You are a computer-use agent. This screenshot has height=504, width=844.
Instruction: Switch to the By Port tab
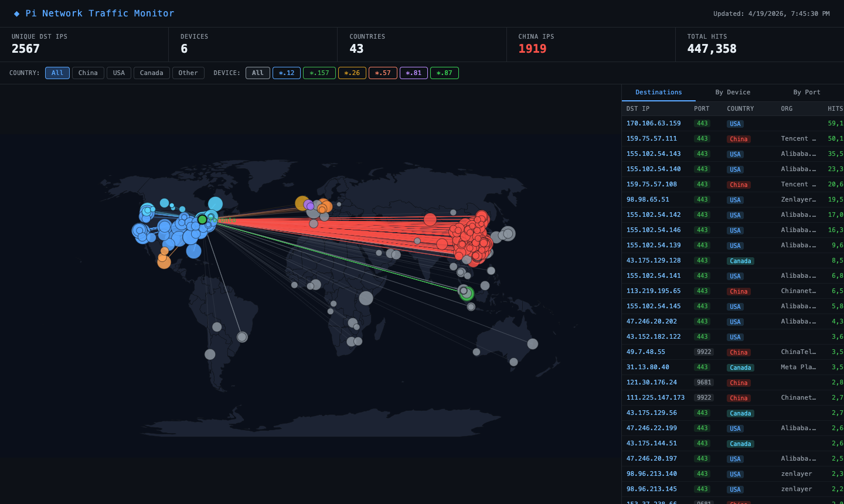[x=806, y=93]
